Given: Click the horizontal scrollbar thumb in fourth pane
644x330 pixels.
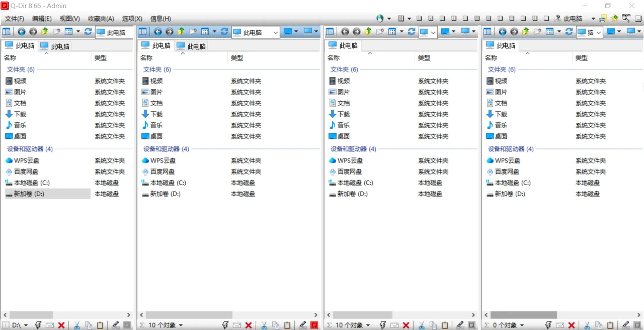Looking at the screenshot, I should click(x=523, y=315).
